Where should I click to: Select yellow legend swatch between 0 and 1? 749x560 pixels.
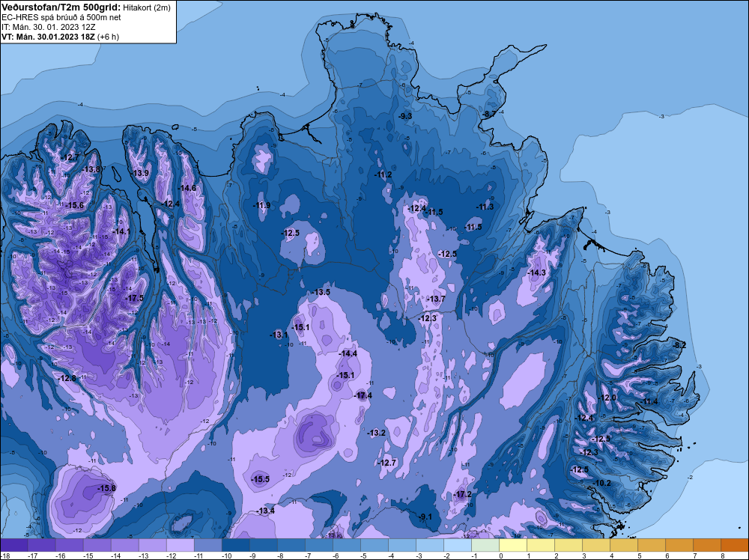(512, 545)
